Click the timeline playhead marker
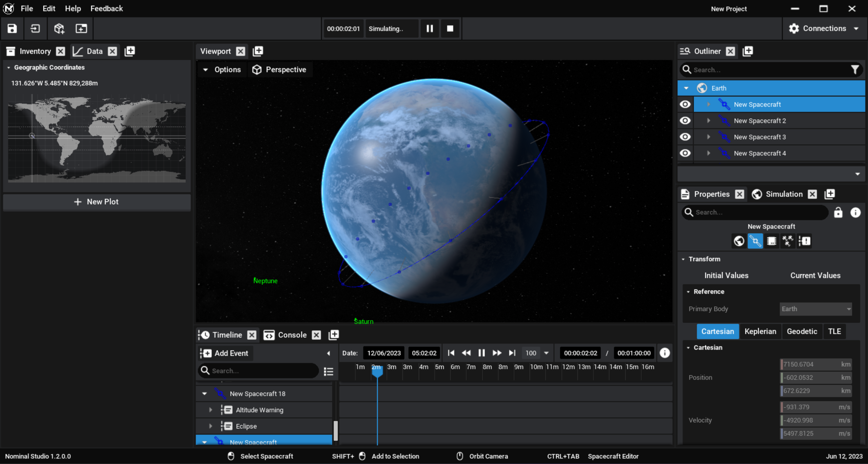Image resolution: width=868 pixels, height=464 pixels. coord(377,372)
